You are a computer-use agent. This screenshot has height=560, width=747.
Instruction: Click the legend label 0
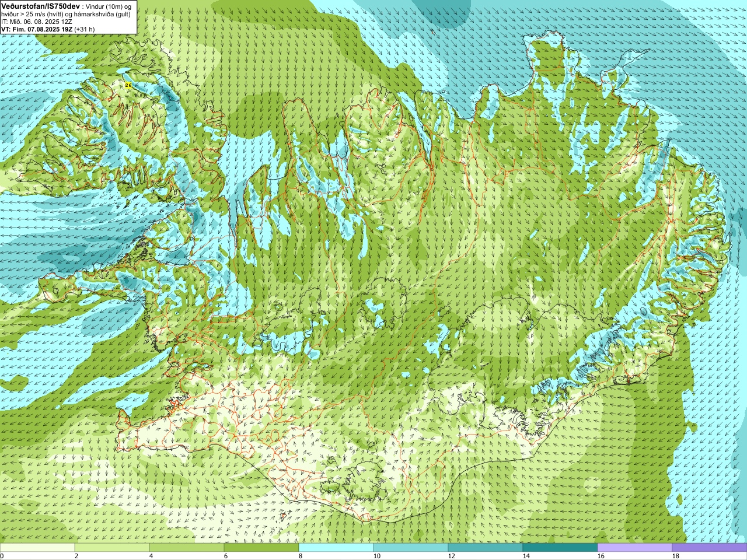[2, 556]
